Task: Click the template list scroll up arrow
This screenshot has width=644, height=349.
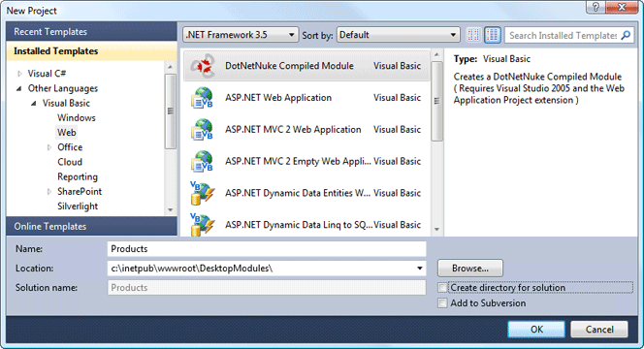Action: 436,54
